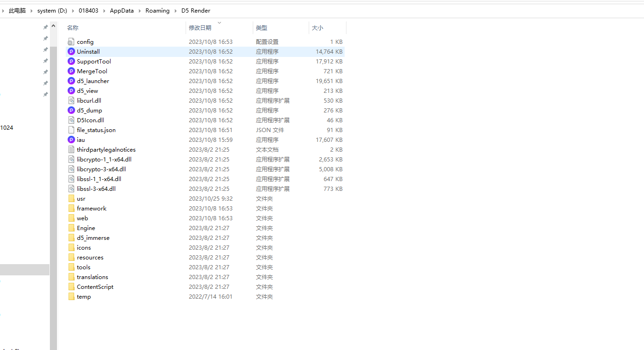Image resolution: width=644 pixels, height=350 pixels.
Task: Click the Uninstall application icon
Action: 71,52
